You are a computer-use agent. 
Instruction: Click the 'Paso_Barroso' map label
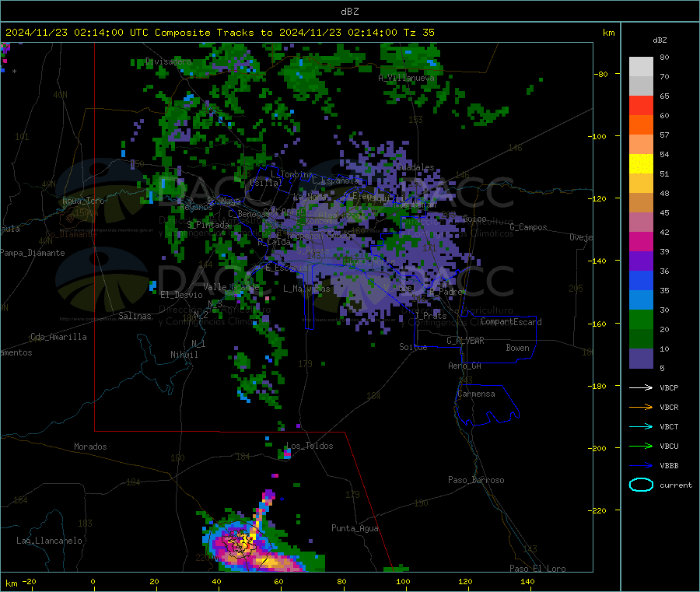click(476, 481)
